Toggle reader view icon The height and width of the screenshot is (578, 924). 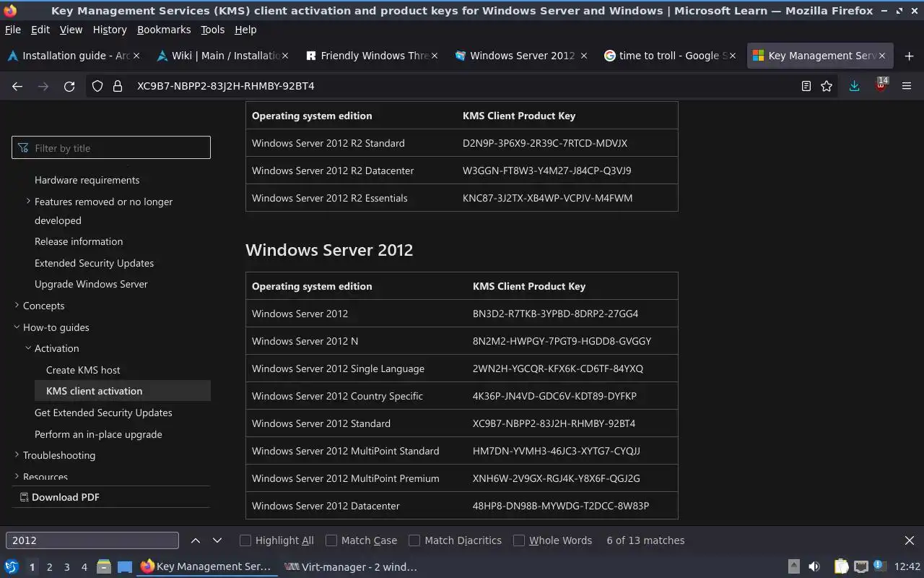tap(806, 86)
